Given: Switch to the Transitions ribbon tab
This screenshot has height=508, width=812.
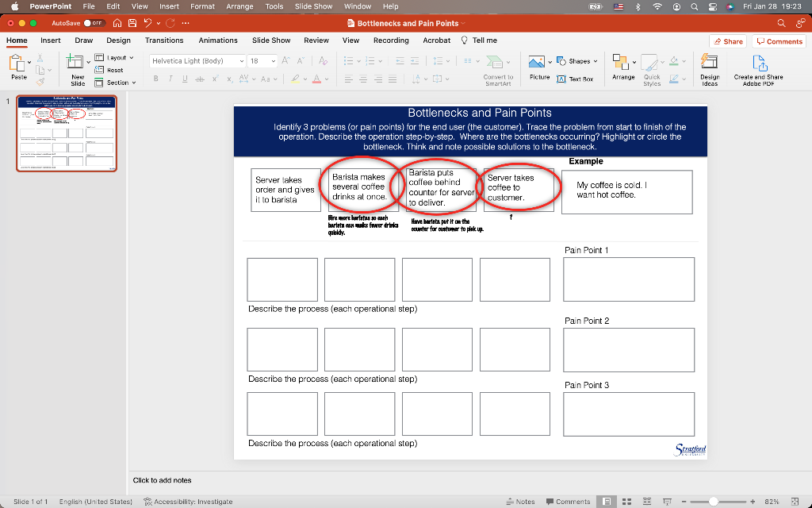Looking at the screenshot, I should pos(164,40).
